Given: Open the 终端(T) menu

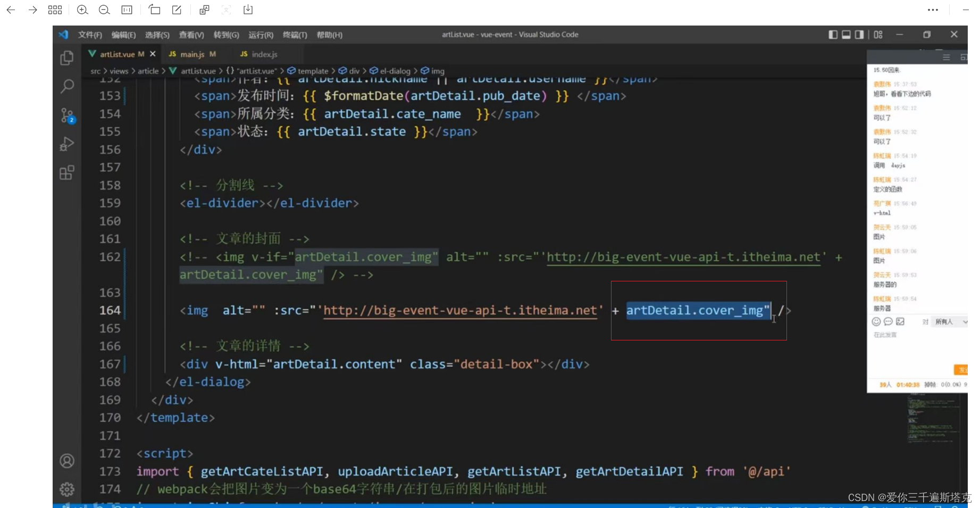Looking at the screenshot, I should pos(295,35).
